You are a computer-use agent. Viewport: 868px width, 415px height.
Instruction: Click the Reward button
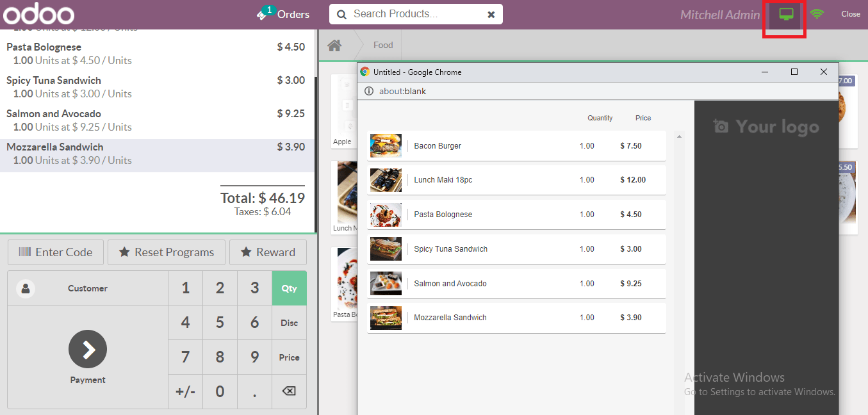pyautogui.click(x=268, y=252)
